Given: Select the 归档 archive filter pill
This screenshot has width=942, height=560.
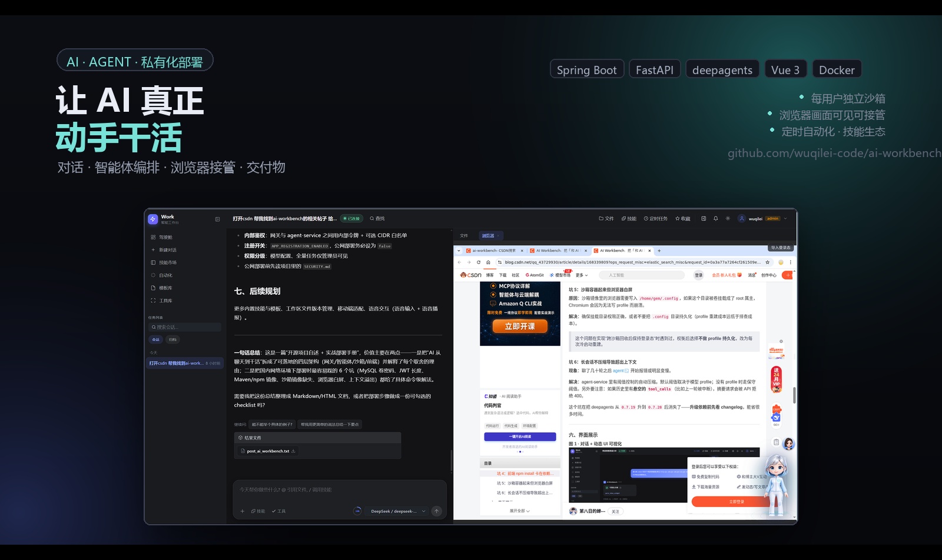Looking at the screenshot, I should point(173,339).
